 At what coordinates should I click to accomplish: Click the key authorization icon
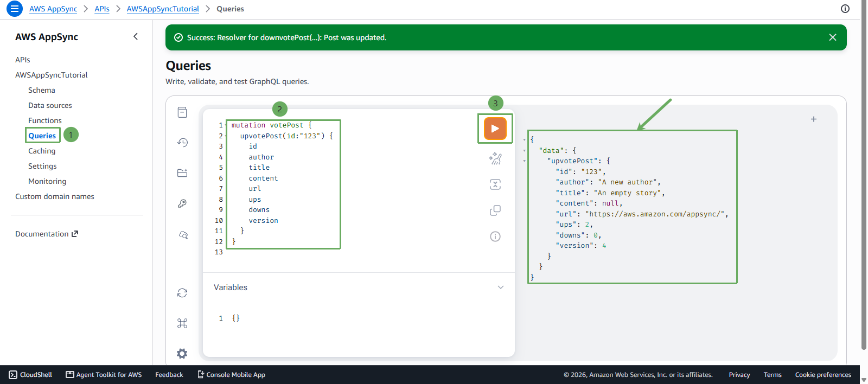(x=182, y=203)
